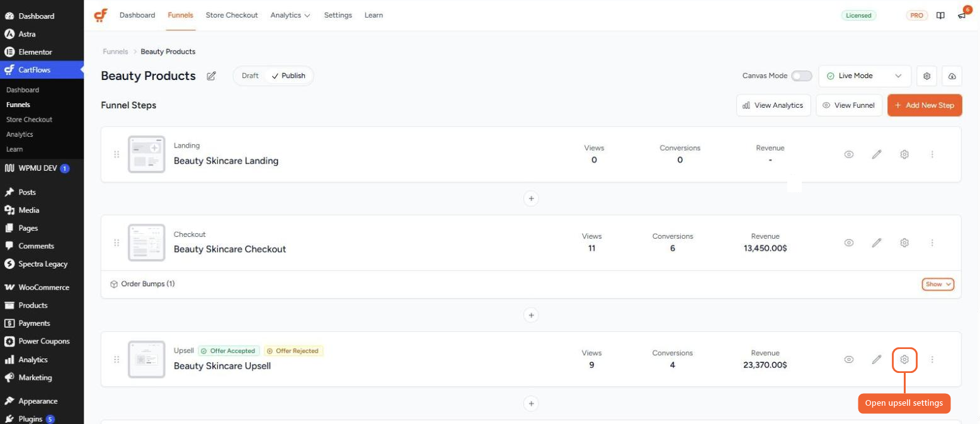Edit Beauty Skincare Landing with pencil icon
The height and width of the screenshot is (424, 980).
point(877,154)
